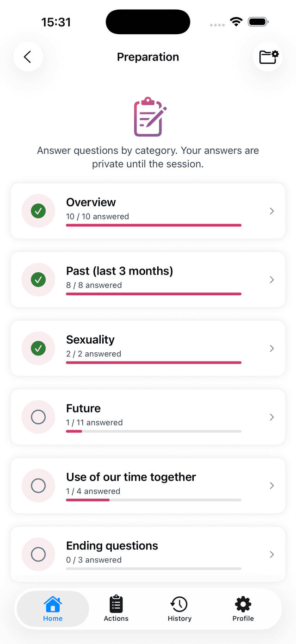Expand the Sexuality category chevron
The height and width of the screenshot is (644, 296).
272,348
